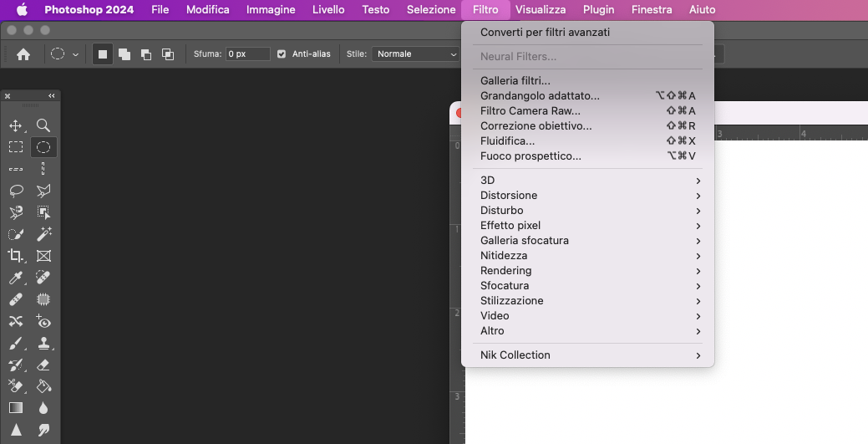
Task: Select the Background Eraser scissors tool
Action: coord(16,385)
